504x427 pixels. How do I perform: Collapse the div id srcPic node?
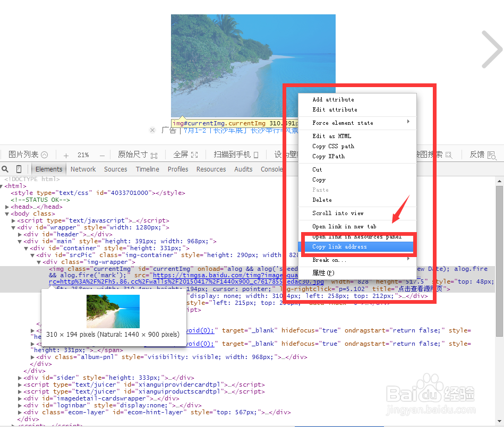point(32,255)
